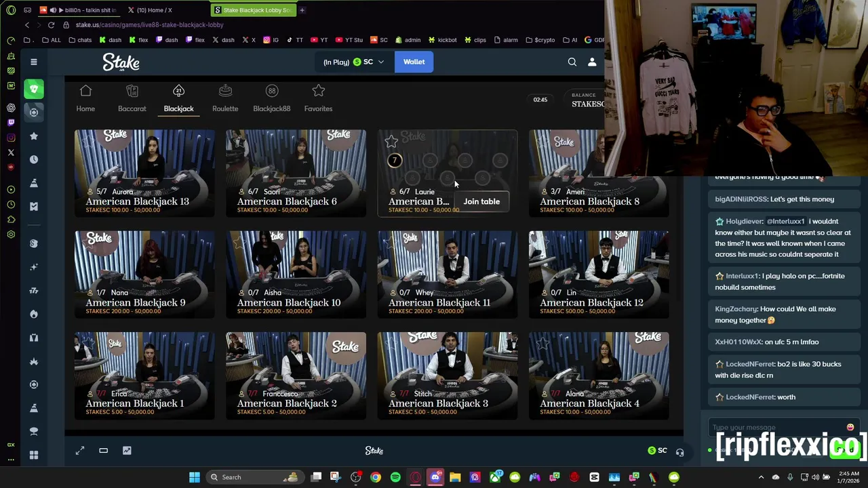Viewport: 868px width, 488px height.
Task: Open the search magnifier in Stake header
Action: click(572, 62)
